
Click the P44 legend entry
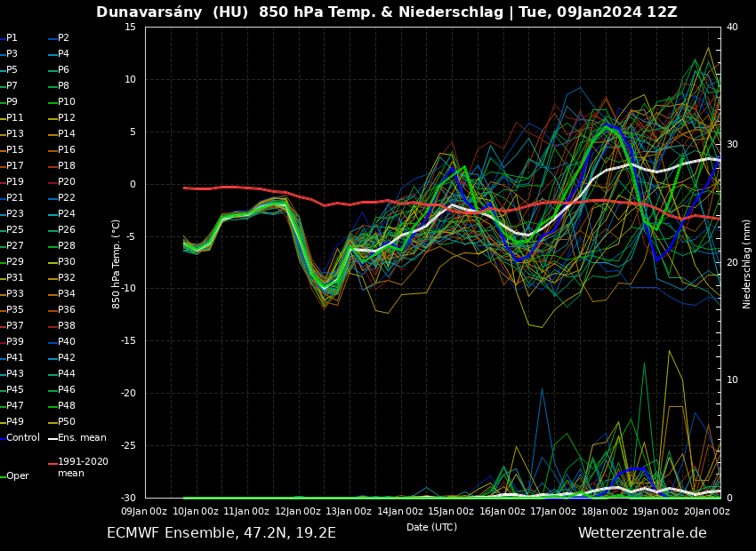coord(67,374)
